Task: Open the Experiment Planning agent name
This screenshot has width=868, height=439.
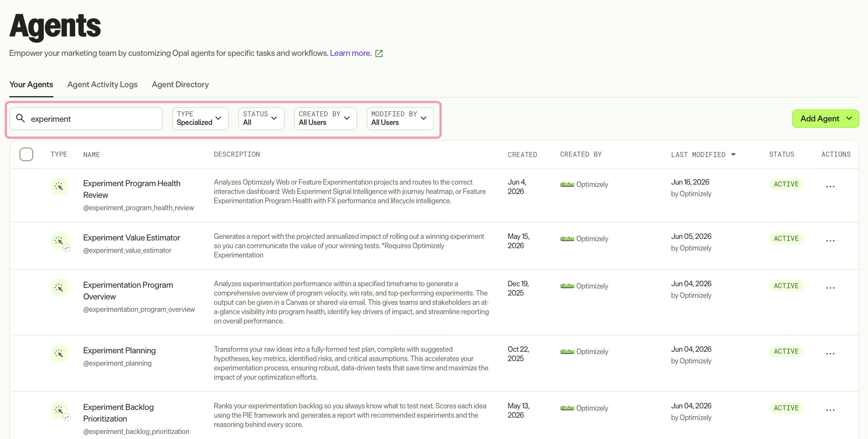Action: tap(119, 351)
